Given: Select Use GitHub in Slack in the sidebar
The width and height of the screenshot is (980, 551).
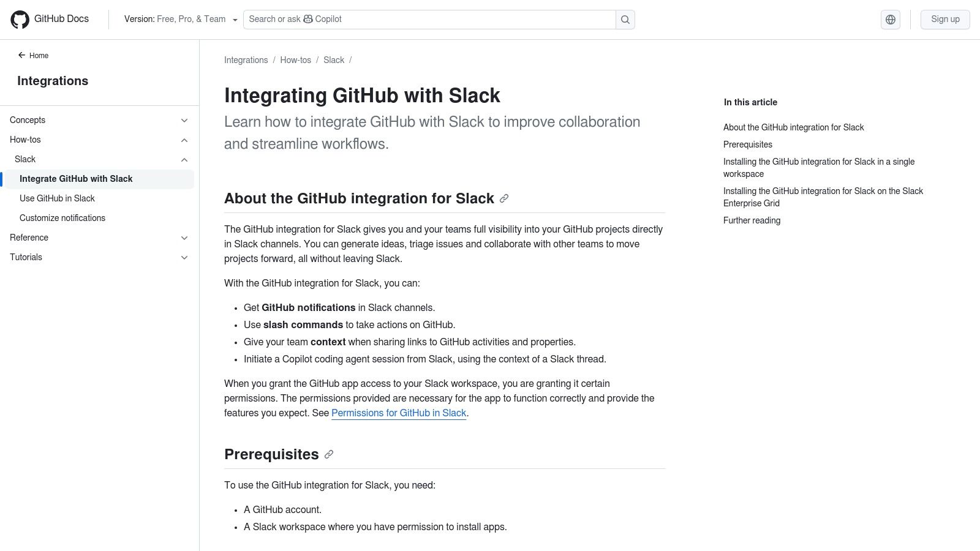Looking at the screenshot, I should (58, 198).
